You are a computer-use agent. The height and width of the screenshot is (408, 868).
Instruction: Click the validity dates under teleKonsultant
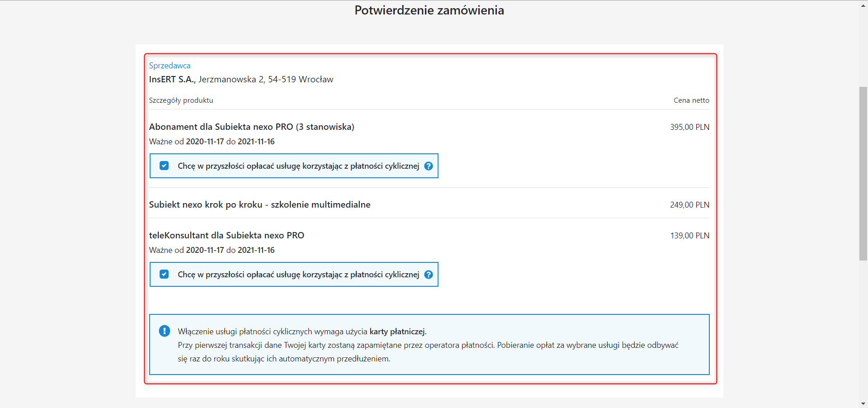pyautogui.click(x=212, y=250)
